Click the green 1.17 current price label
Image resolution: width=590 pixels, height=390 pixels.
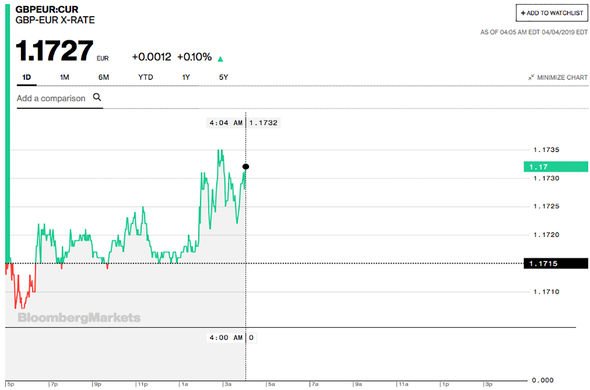coord(556,167)
